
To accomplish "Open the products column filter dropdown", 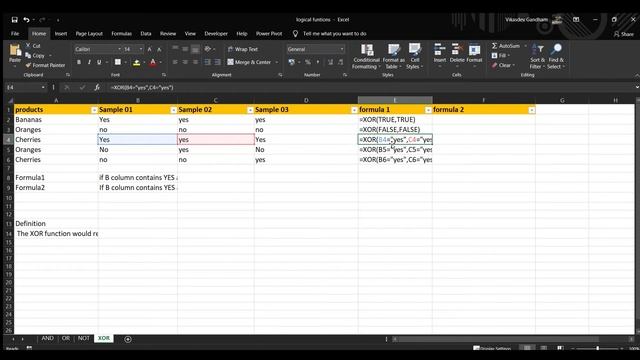I will [x=94, y=110].
